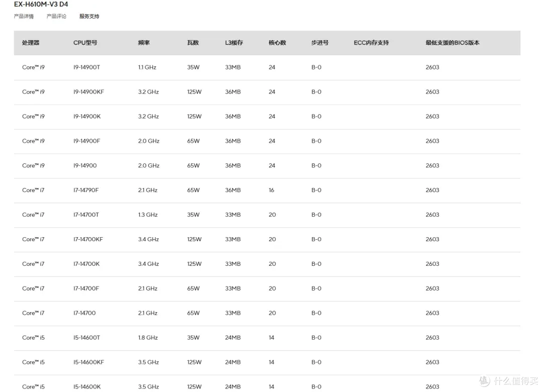Switch to the 产品评论 tab
The height and width of the screenshot is (392, 543).
click(x=56, y=16)
